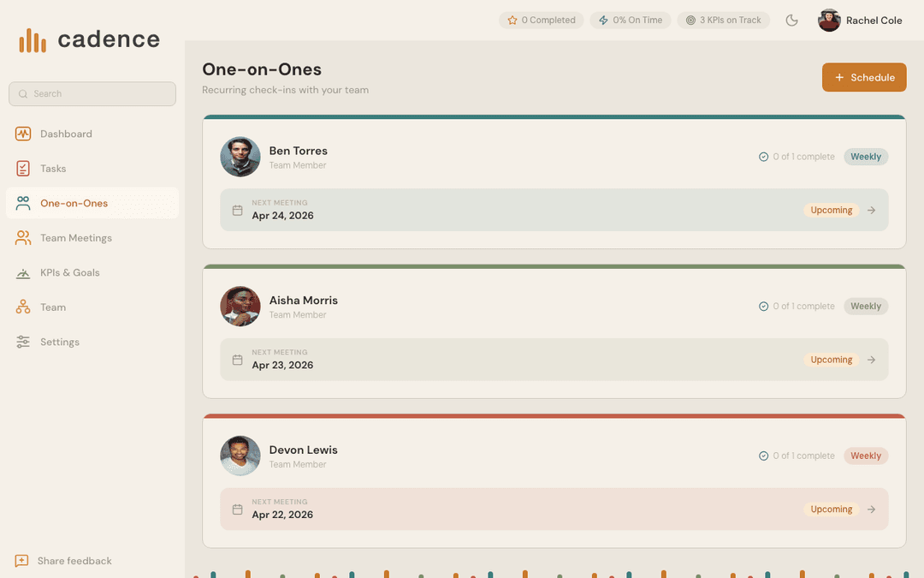Click the Tasks checklist icon

click(x=23, y=169)
